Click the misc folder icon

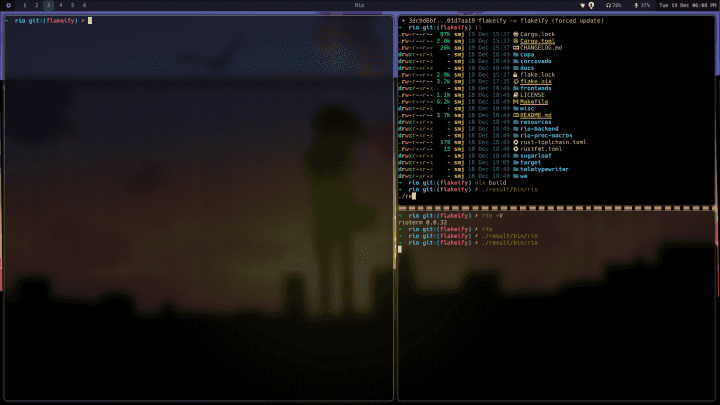[516, 108]
